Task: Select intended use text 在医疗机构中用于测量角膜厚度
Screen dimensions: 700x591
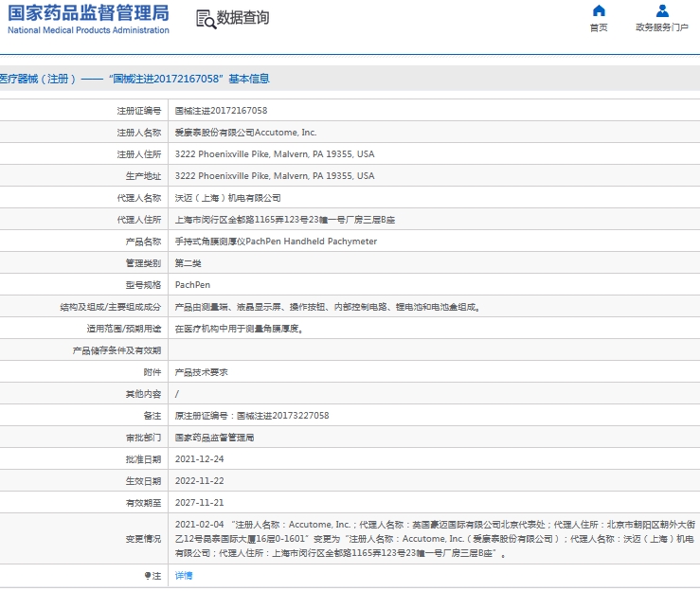Action: click(239, 329)
